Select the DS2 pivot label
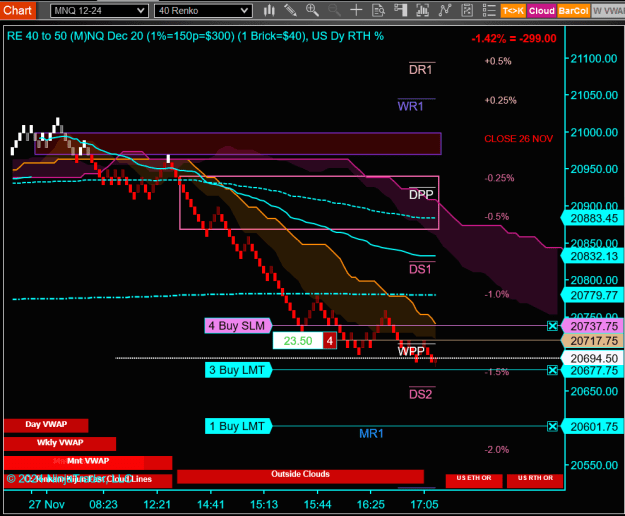This screenshot has height=516, width=625. (x=421, y=394)
